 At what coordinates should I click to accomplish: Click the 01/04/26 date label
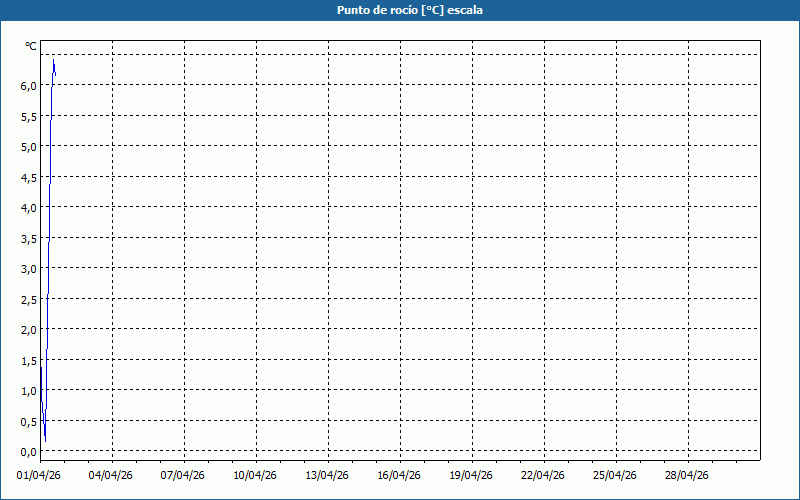tap(39, 475)
